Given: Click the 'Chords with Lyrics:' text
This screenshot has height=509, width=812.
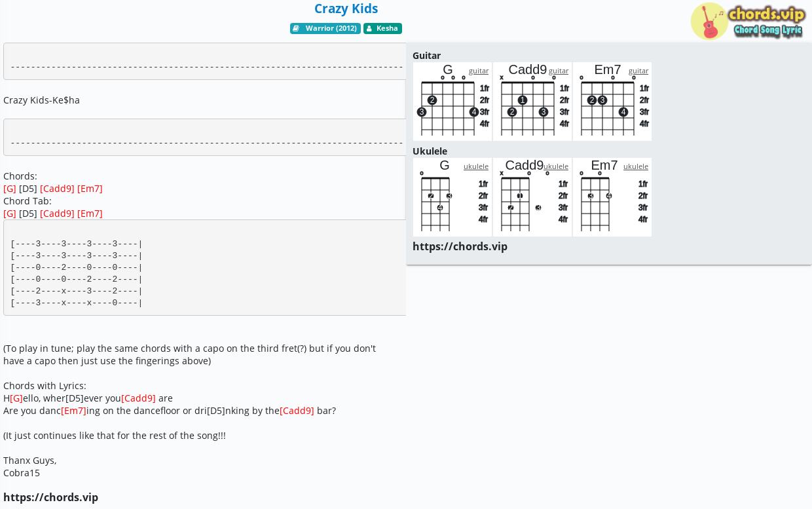Looking at the screenshot, I should 45,386.
